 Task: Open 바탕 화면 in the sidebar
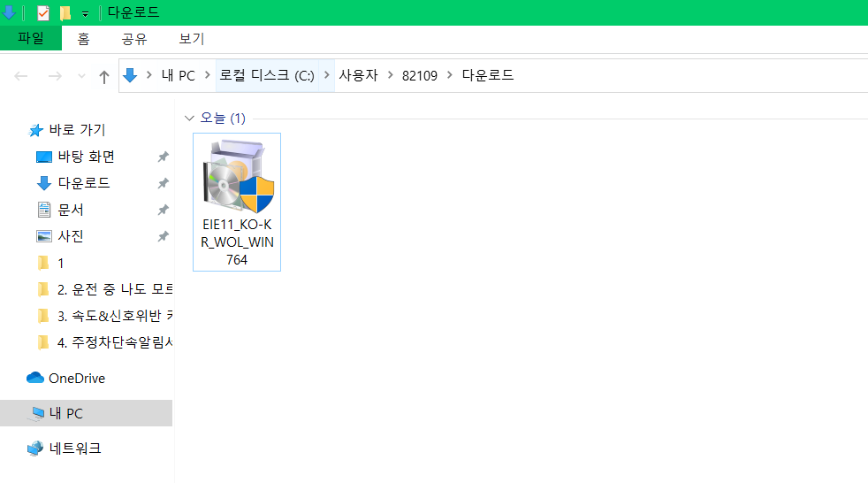87,157
